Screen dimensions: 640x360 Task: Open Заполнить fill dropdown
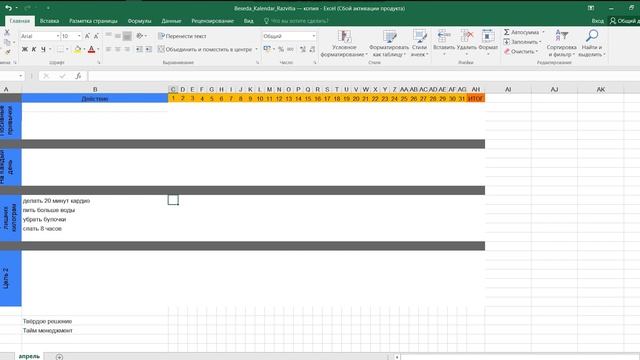click(522, 42)
